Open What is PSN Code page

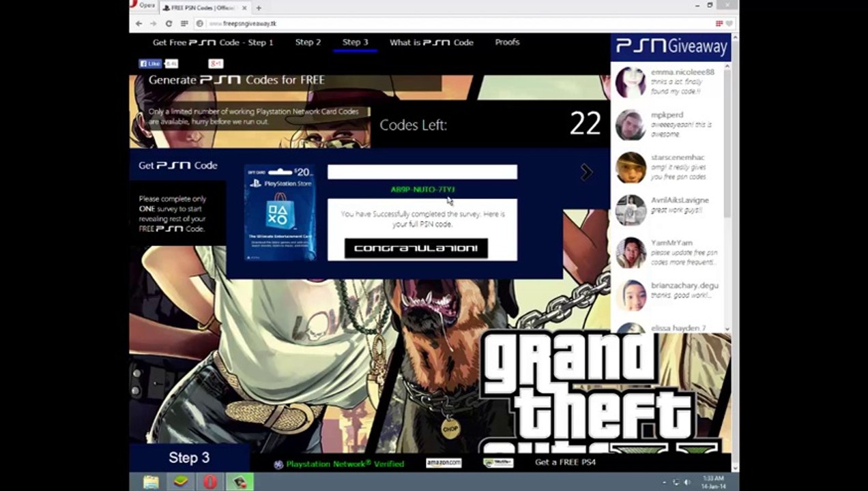[x=431, y=42]
